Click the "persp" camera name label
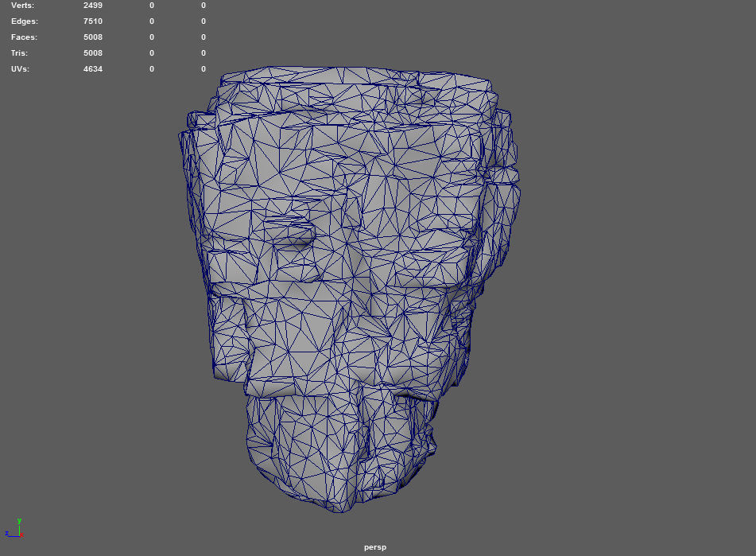This screenshot has height=556, width=756. [x=375, y=547]
